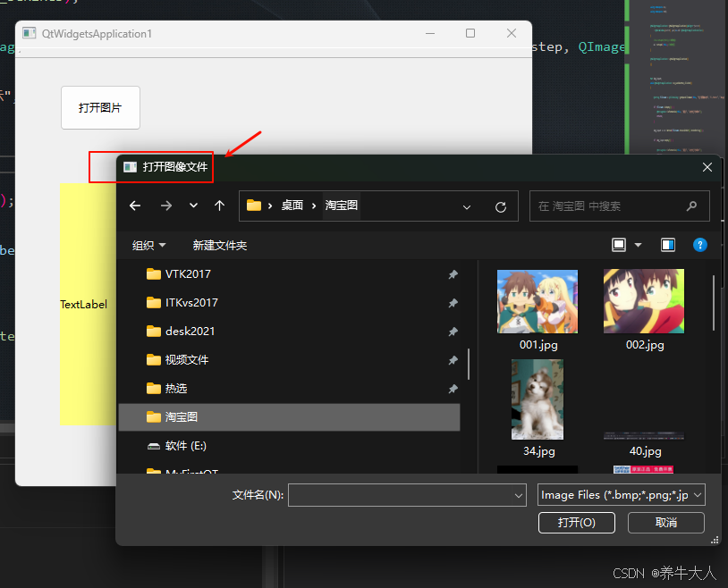Click the 文件名 input field

401,495
